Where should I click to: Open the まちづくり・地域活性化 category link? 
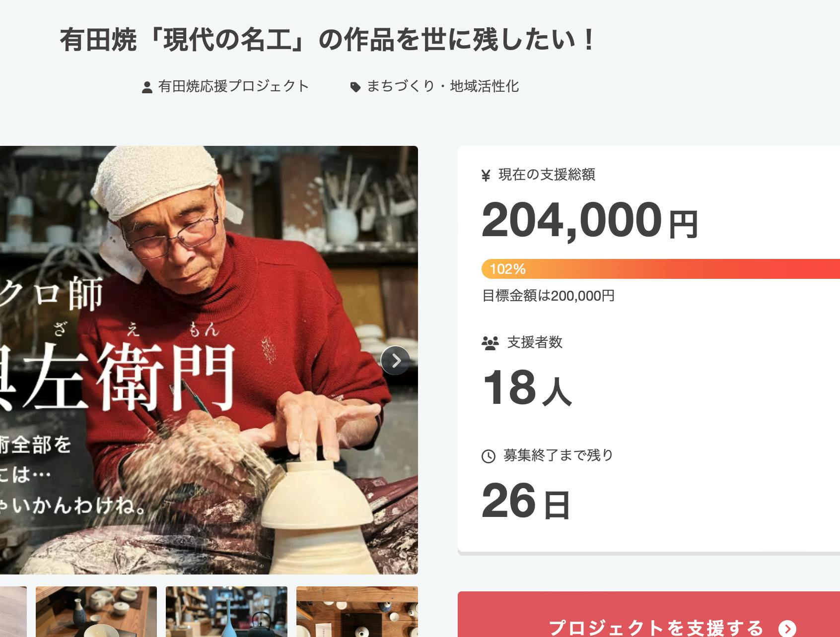point(443,86)
